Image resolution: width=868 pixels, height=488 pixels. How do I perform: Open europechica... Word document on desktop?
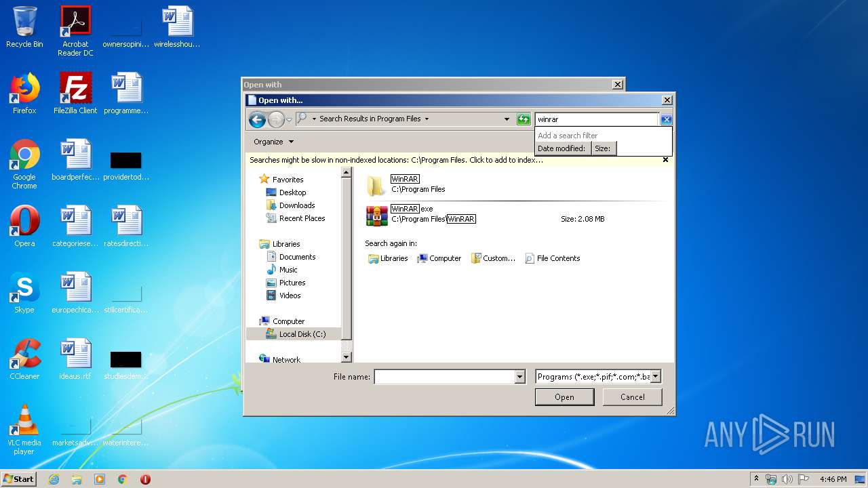pos(75,293)
